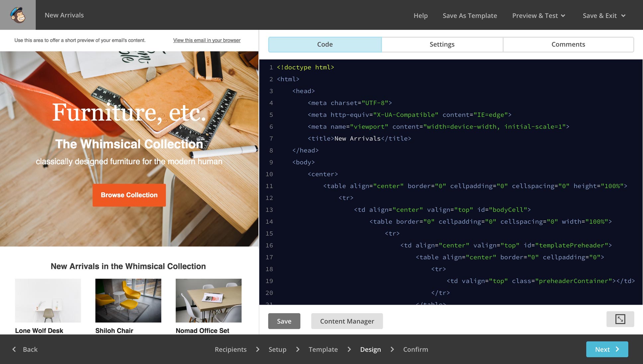This screenshot has width=643, height=364.
Task: Switch to the Code tab
Action: (325, 45)
